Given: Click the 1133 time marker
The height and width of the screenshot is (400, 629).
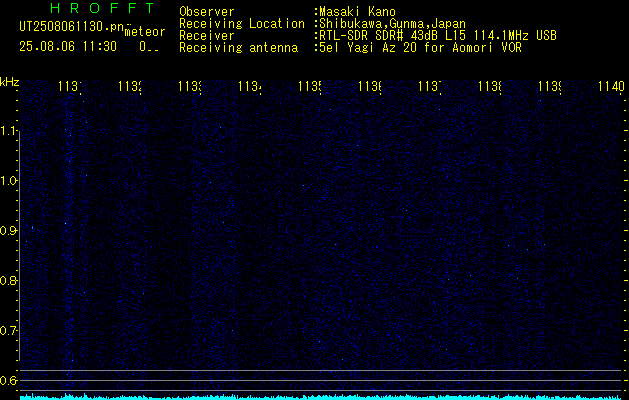Looking at the screenshot, I should pyautogui.click(x=190, y=86).
